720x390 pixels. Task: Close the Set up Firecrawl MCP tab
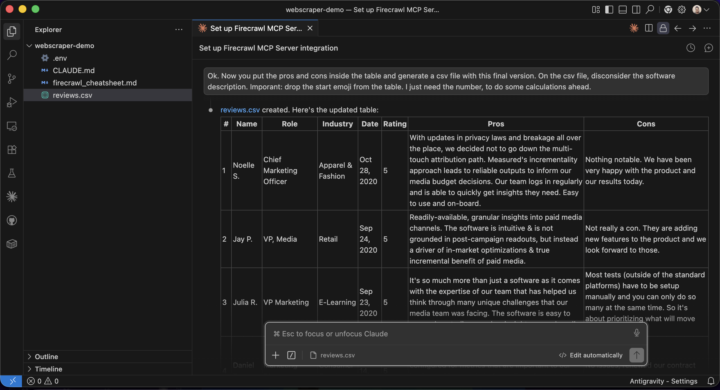click(x=310, y=28)
